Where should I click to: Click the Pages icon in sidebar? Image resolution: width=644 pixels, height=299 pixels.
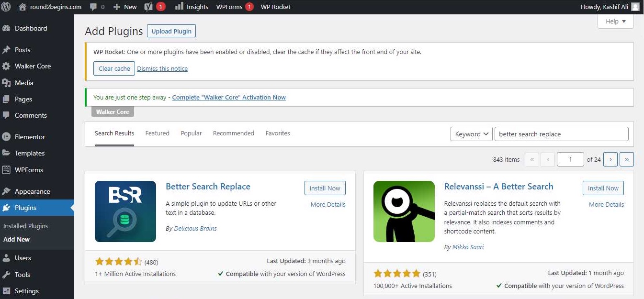pos(7,99)
